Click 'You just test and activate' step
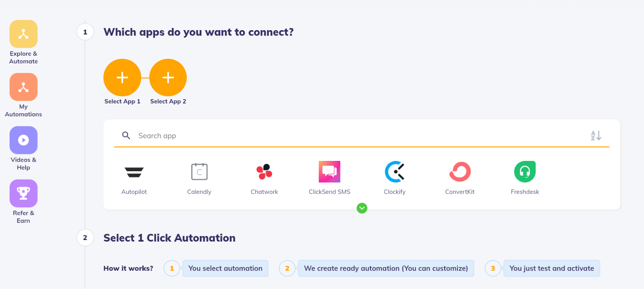The width and height of the screenshot is (644, 289). [x=551, y=268]
